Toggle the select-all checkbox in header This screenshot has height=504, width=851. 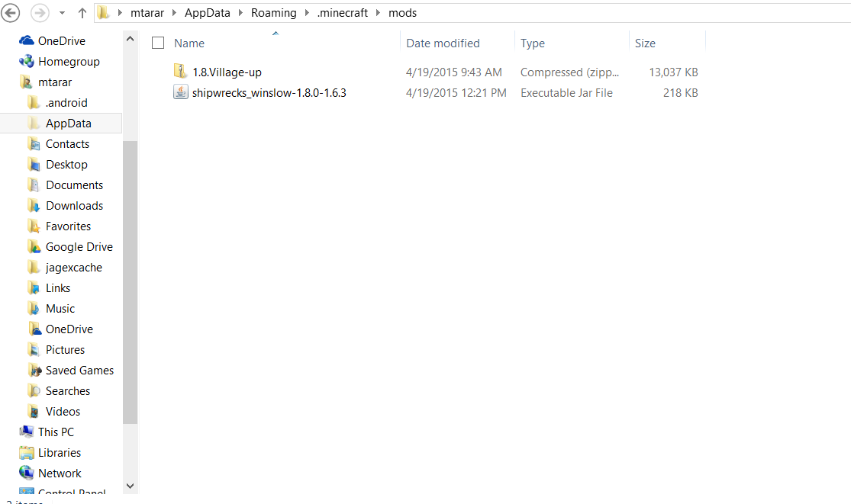tap(158, 43)
